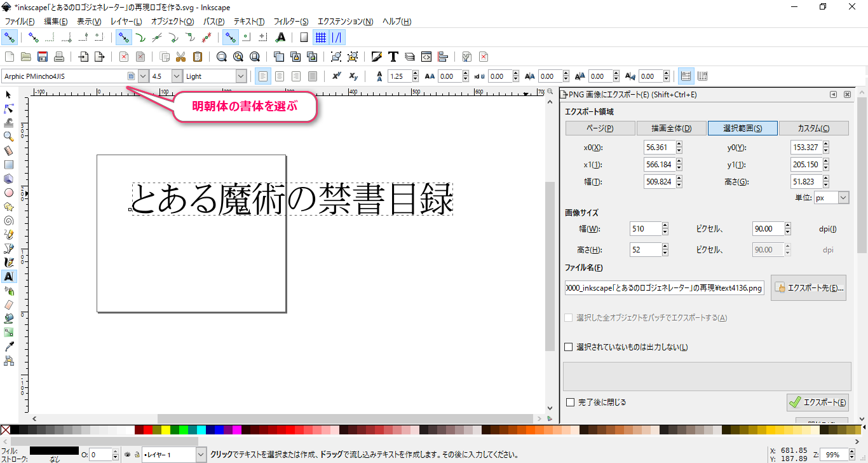The height and width of the screenshot is (463, 868).
Task: Open the レイヤー(L) menu
Action: (126, 22)
